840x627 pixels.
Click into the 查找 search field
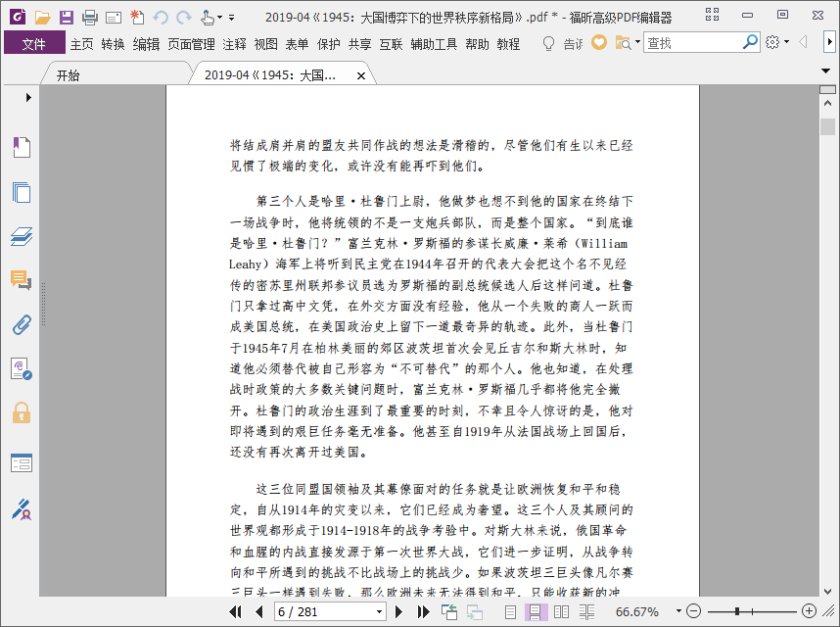tap(692, 42)
